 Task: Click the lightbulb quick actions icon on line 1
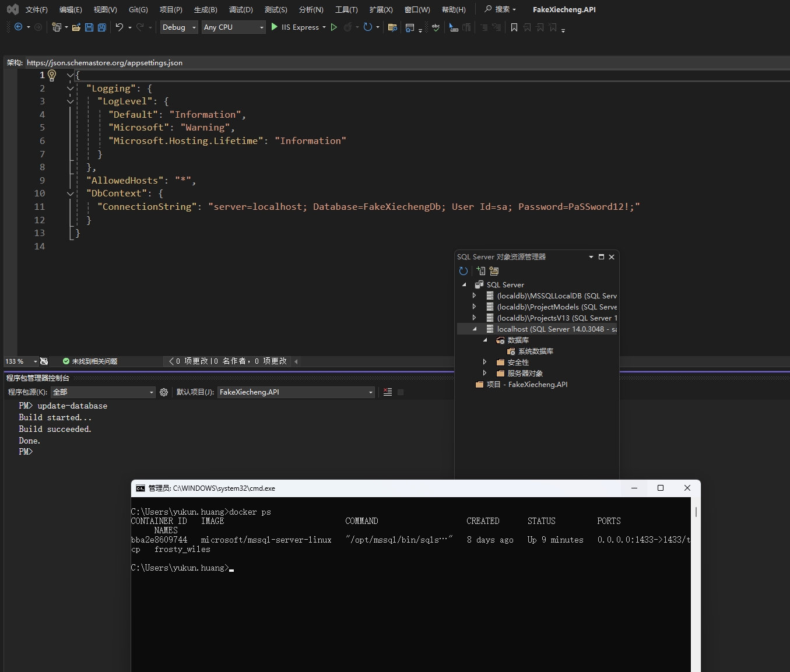[x=52, y=75]
